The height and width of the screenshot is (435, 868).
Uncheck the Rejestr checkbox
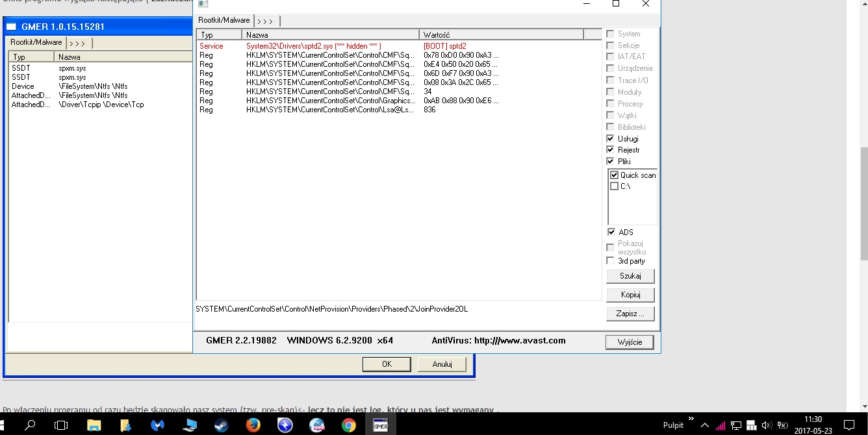(610, 150)
